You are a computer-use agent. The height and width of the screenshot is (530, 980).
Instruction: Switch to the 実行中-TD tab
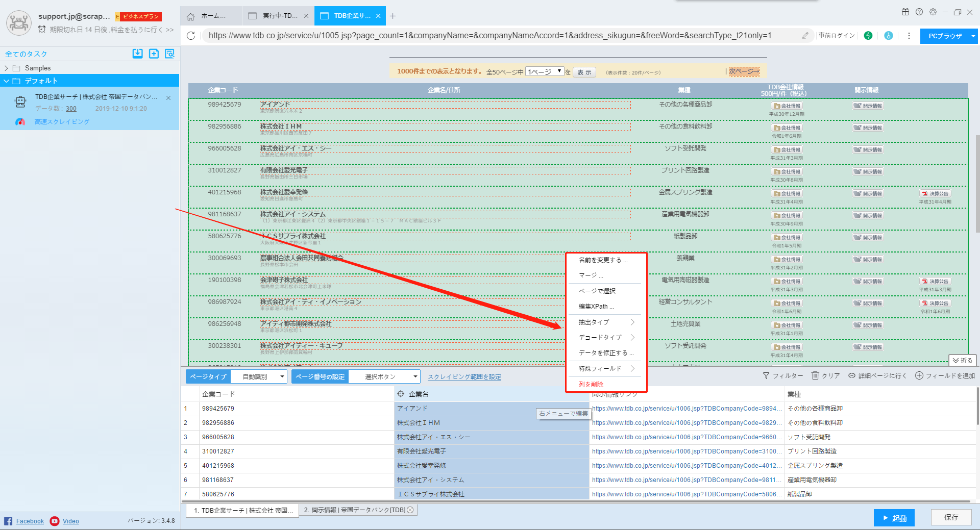pos(279,16)
